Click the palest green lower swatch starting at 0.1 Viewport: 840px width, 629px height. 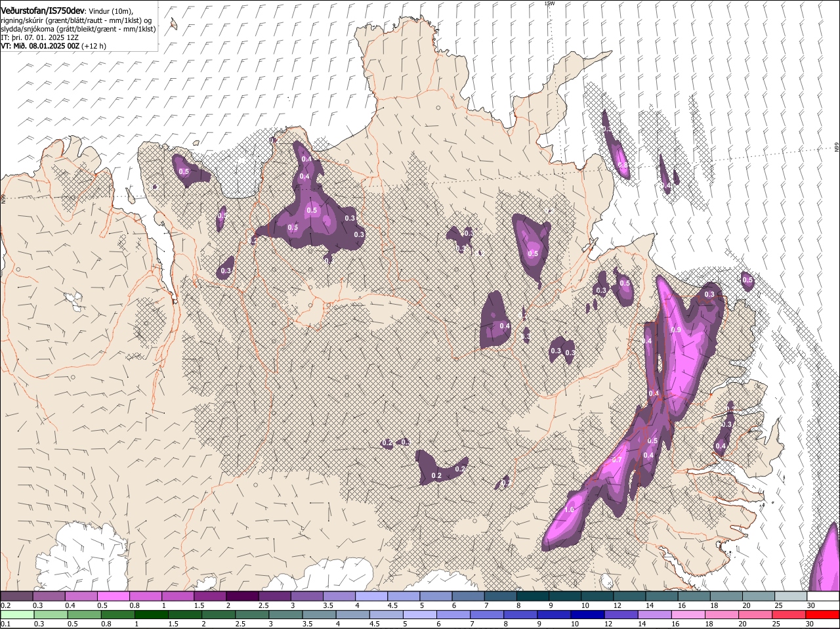tap(17, 615)
